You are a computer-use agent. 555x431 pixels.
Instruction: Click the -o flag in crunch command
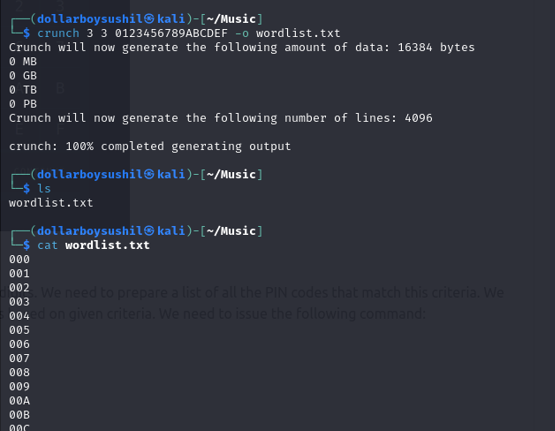coord(242,33)
